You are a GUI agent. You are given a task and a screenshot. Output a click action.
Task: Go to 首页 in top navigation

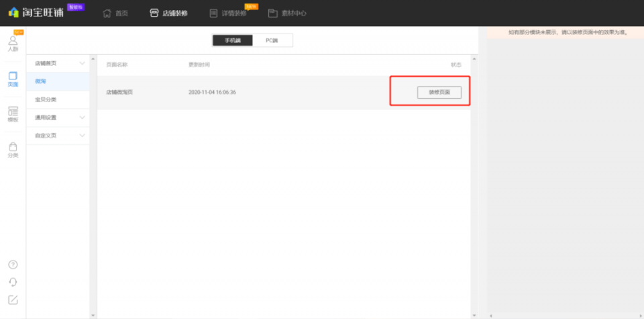115,13
